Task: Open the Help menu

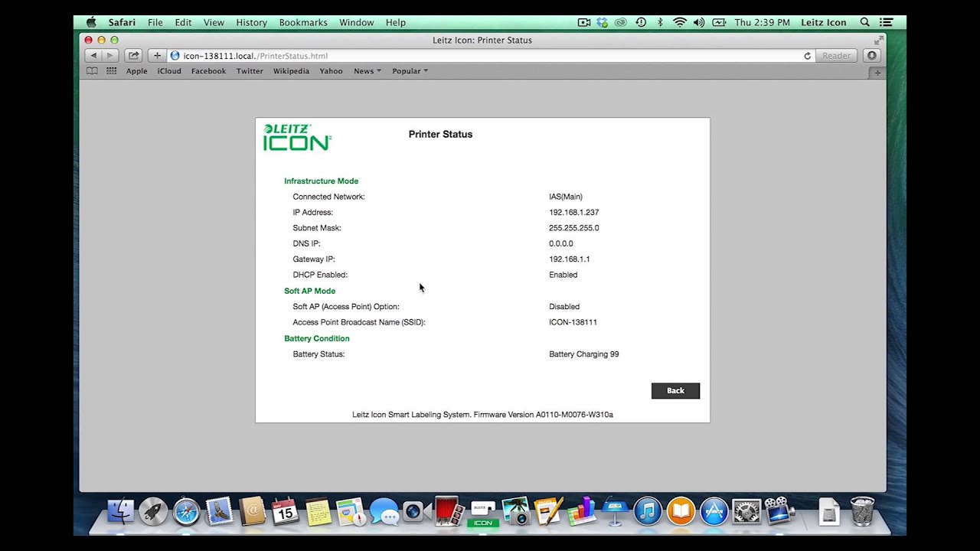Action: point(396,22)
